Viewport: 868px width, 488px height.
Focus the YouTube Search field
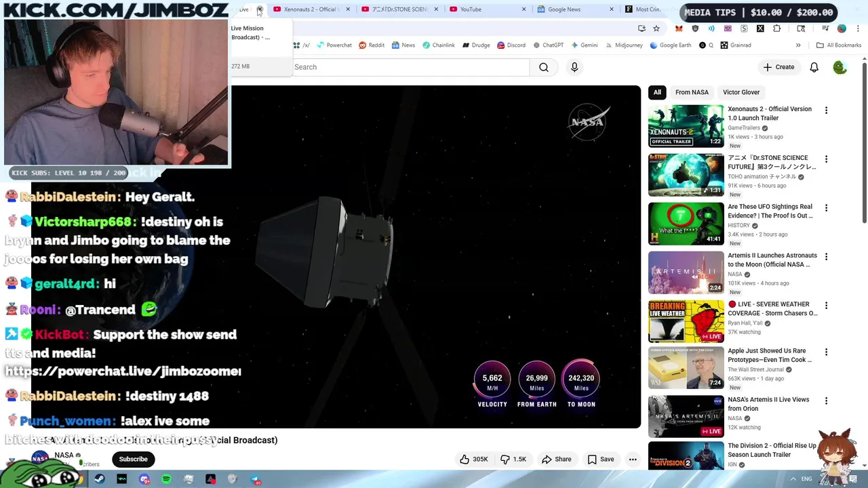(x=411, y=67)
